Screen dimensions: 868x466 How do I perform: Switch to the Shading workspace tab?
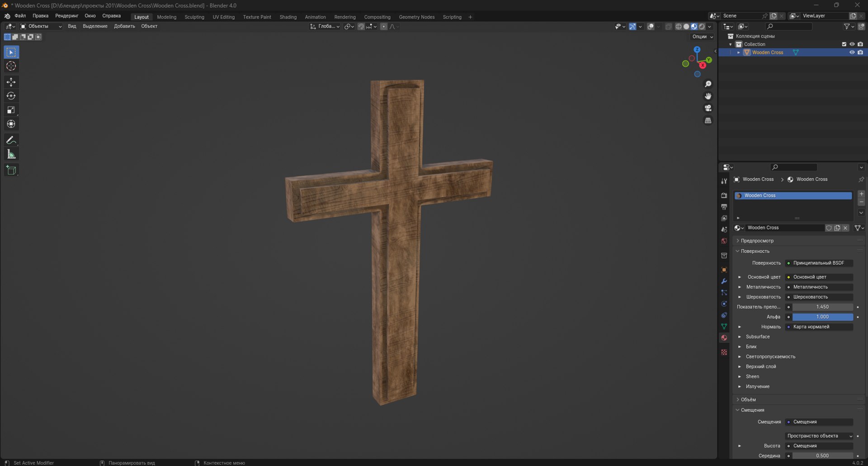click(x=288, y=17)
